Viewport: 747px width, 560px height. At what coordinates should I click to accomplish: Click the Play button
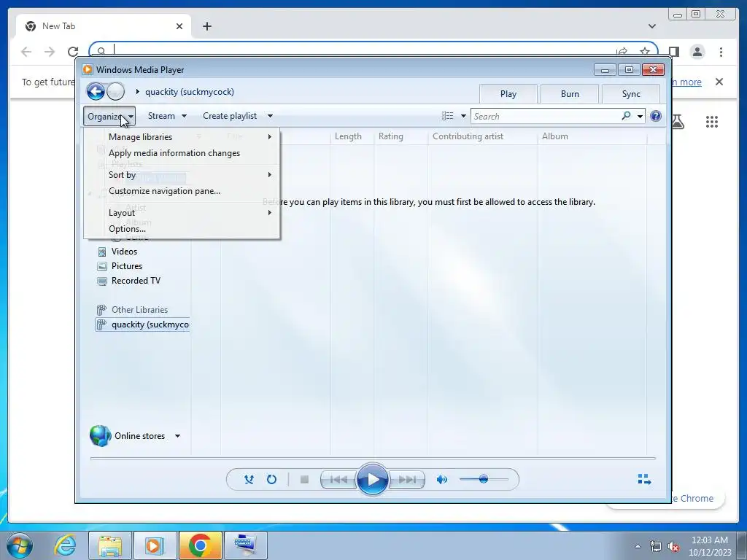pyautogui.click(x=372, y=480)
